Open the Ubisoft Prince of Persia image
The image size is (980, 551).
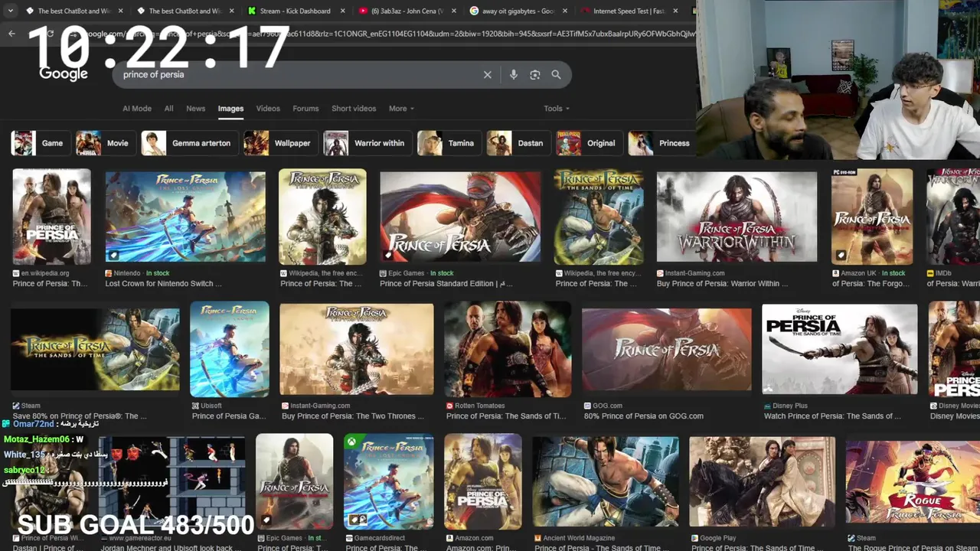pyautogui.click(x=230, y=349)
